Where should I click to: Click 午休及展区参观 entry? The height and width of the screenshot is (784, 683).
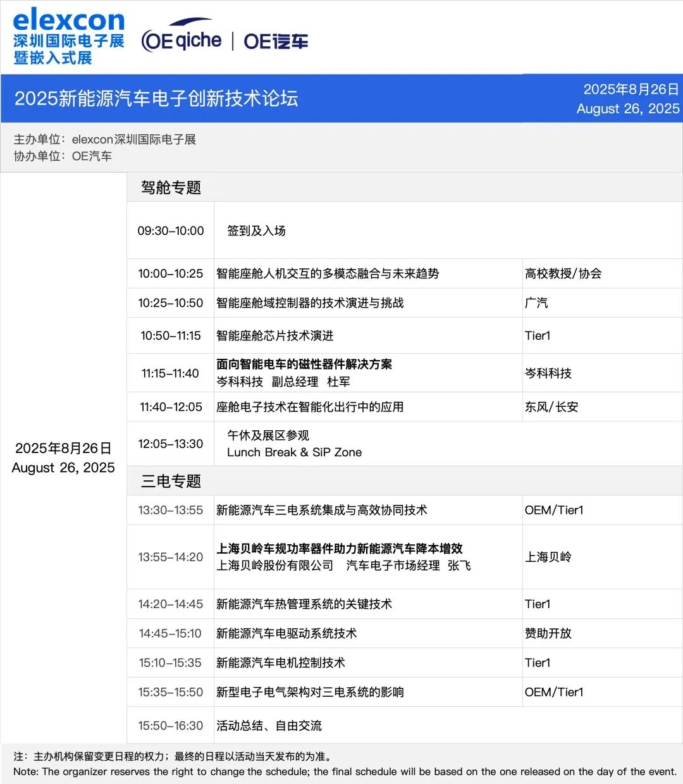(268, 435)
